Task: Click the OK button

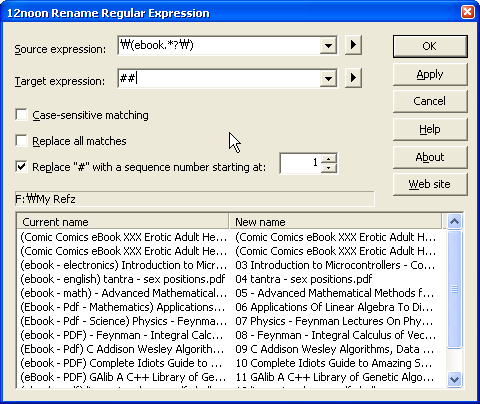Action: (x=430, y=46)
